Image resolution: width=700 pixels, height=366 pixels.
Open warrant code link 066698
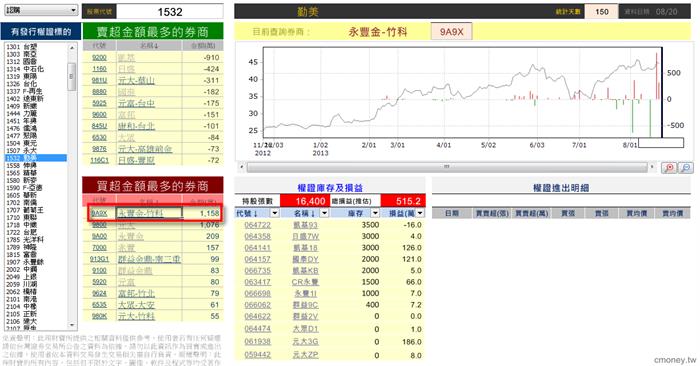click(257, 293)
